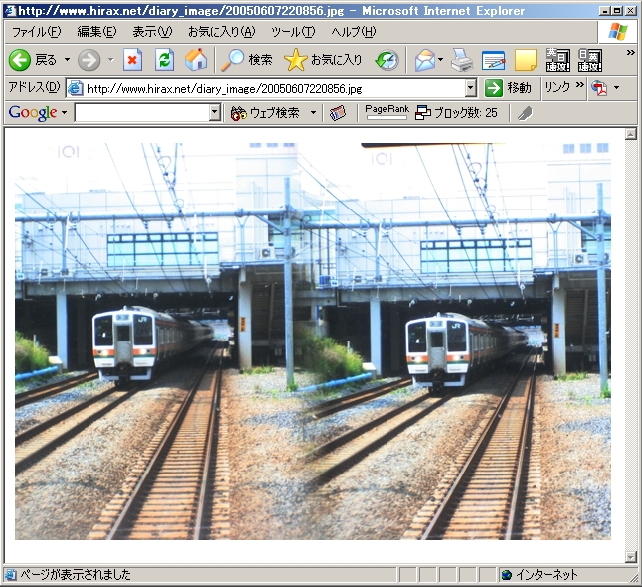Toggle the popup blocker (ブロック数: 25)
Image resolution: width=642 pixels, height=587 pixels.
[x=456, y=113]
